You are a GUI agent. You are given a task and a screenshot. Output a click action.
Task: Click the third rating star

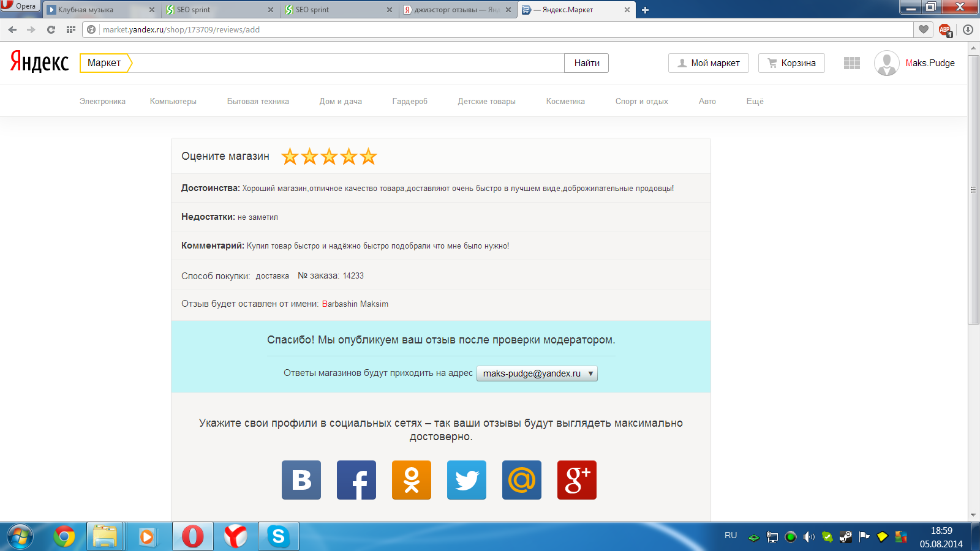(329, 157)
